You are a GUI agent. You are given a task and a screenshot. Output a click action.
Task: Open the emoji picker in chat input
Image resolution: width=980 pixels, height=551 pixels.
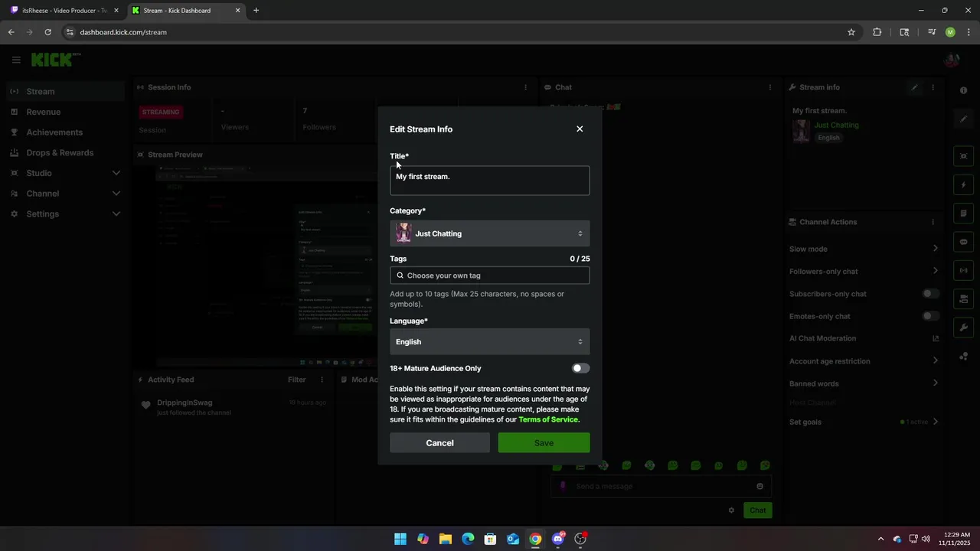(x=759, y=486)
